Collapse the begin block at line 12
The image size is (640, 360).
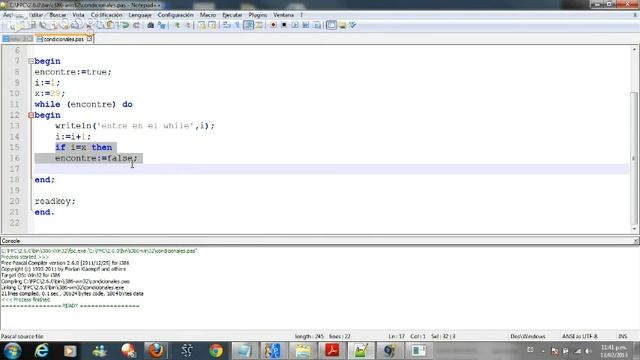point(31,115)
